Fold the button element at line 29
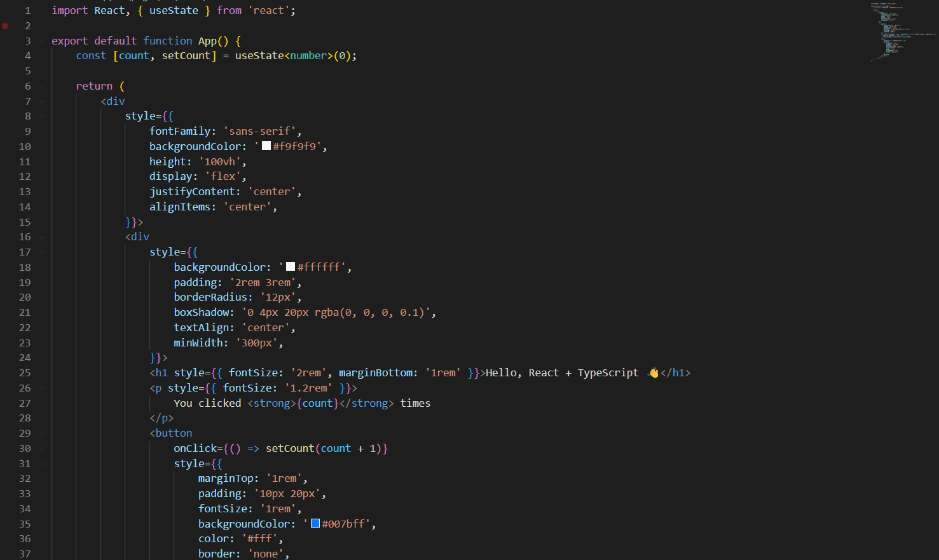Image resolution: width=939 pixels, height=560 pixels. tap(43, 434)
